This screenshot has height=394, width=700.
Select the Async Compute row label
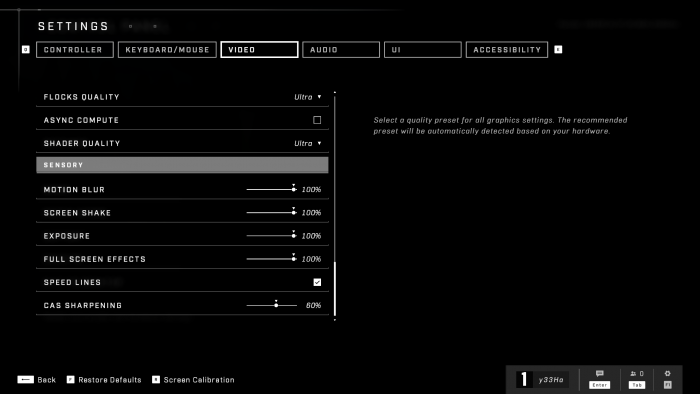pyautogui.click(x=81, y=120)
